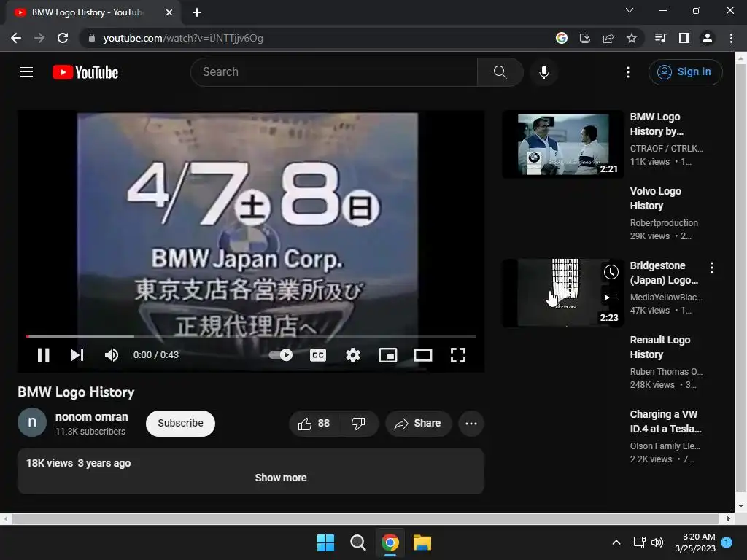This screenshot has height=560, width=747.
Task: Click the browser address bar URL
Action: pyautogui.click(x=183, y=38)
